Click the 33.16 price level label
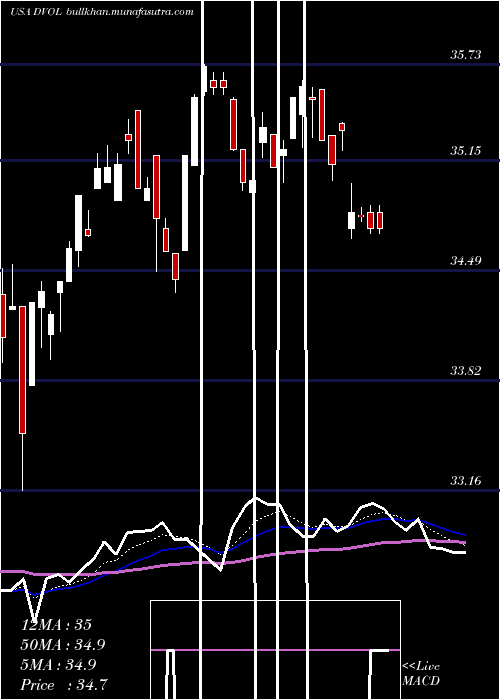This screenshot has width=500, height=700. pyautogui.click(x=466, y=480)
